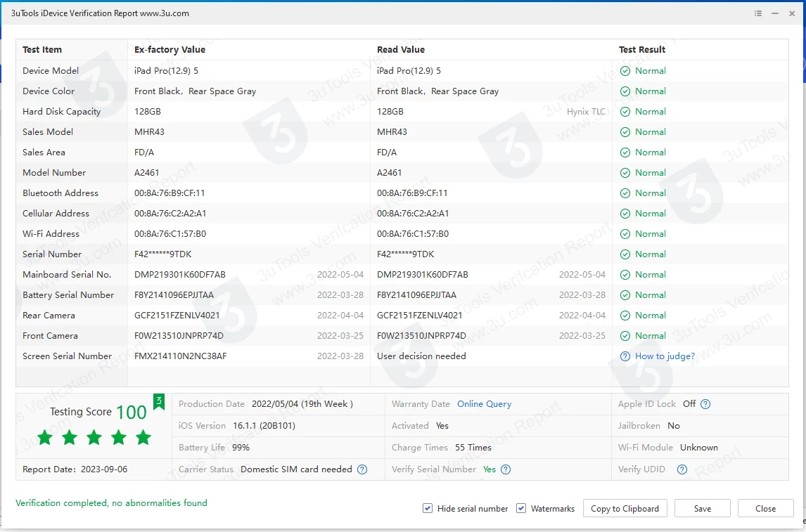Viewport: 806px width, 532px height.
Task: Click the green check icon for Sales Area
Action: (625, 153)
